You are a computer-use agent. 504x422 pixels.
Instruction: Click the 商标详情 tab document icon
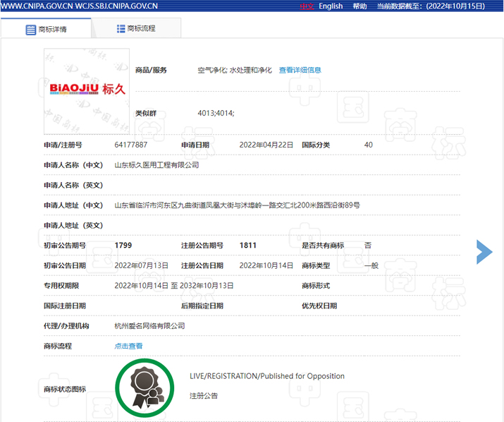pyautogui.click(x=30, y=30)
